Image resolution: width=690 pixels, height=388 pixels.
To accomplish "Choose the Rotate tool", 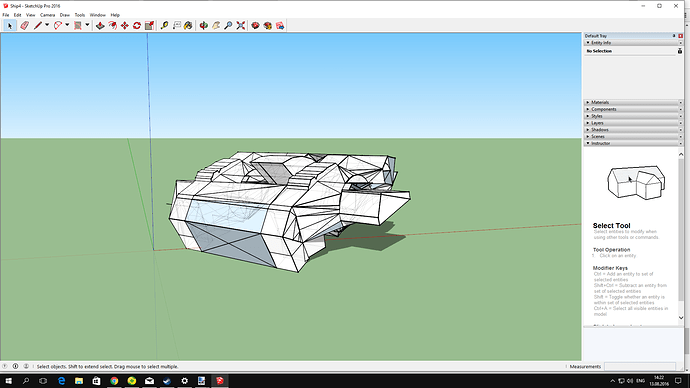I will coord(137,26).
